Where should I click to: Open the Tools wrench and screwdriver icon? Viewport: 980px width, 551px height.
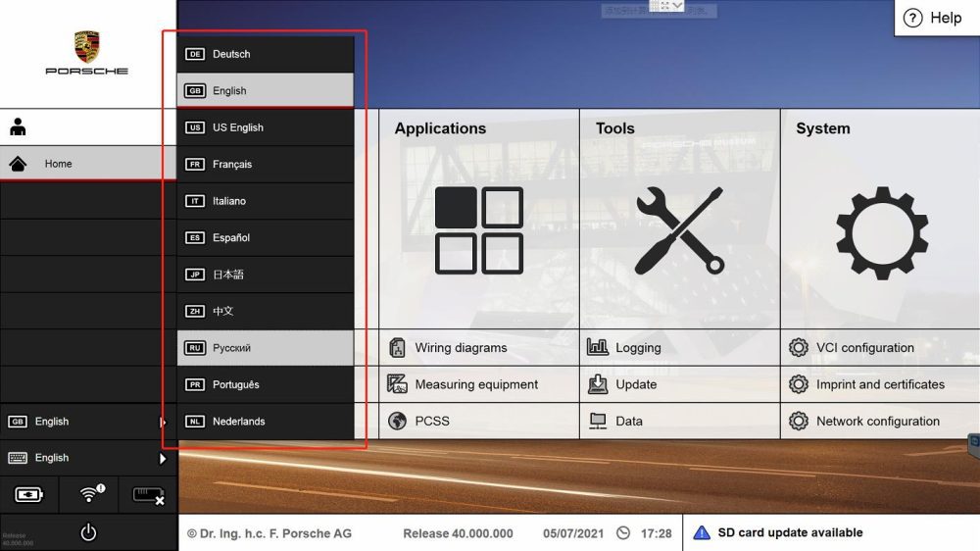[x=679, y=230]
